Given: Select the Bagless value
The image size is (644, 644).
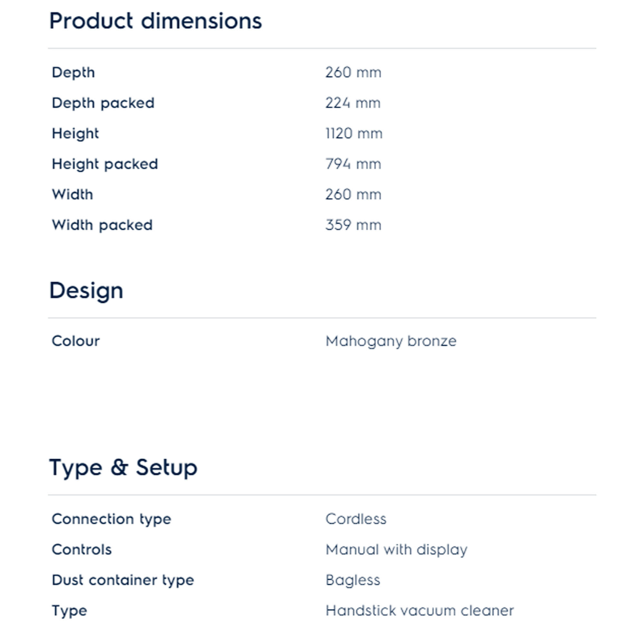Looking at the screenshot, I should click(x=353, y=580).
